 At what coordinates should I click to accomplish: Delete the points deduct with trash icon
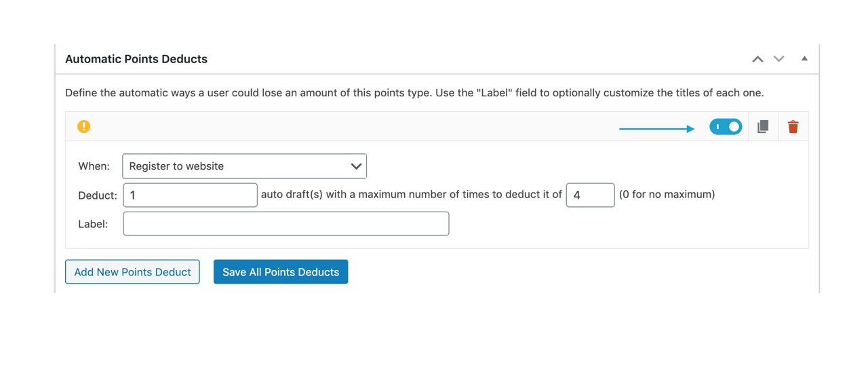click(793, 127)
